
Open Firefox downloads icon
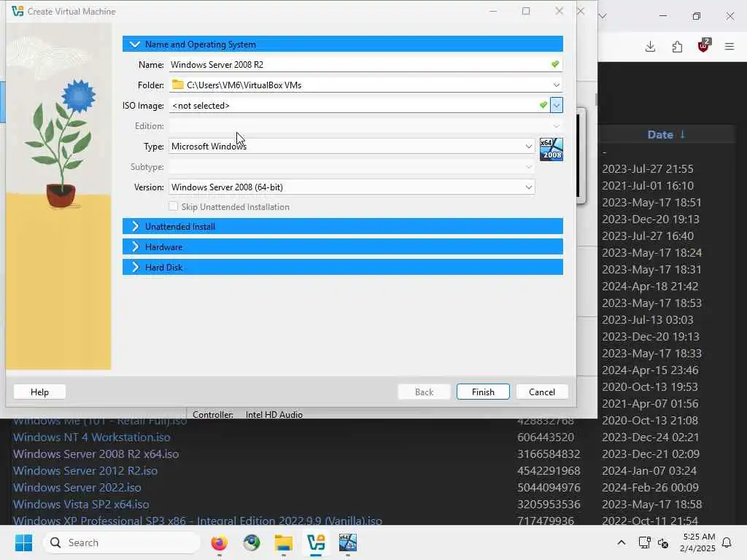(x=650, y=46)
